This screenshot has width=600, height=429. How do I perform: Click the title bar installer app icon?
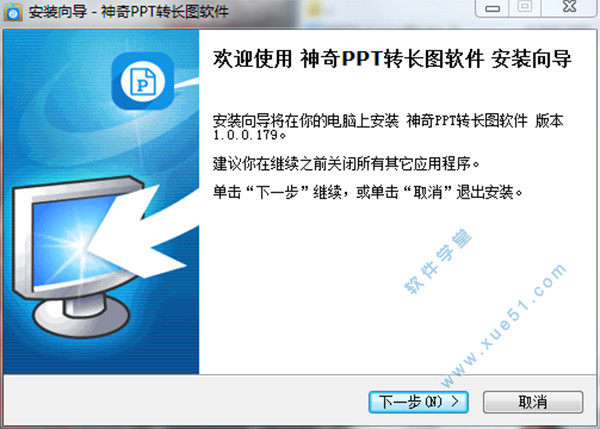point(13,12)
